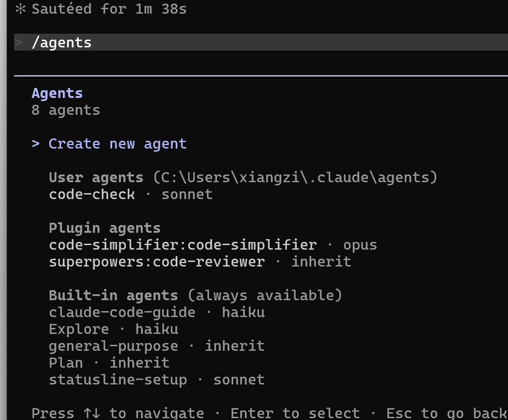Click the Plugin agents section header
The width and height of the screenshot is (508, 420).
point(105,228)
